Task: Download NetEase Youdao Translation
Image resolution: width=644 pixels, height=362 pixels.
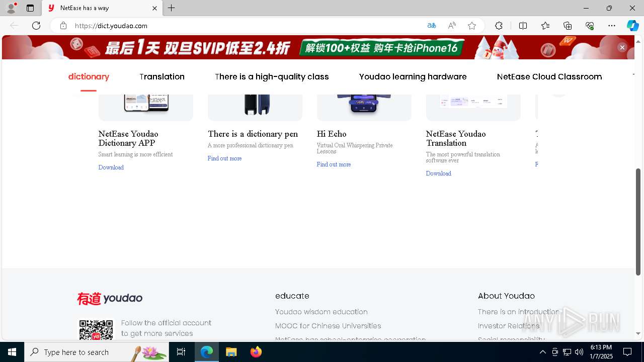Action: [x=439, y=173]
